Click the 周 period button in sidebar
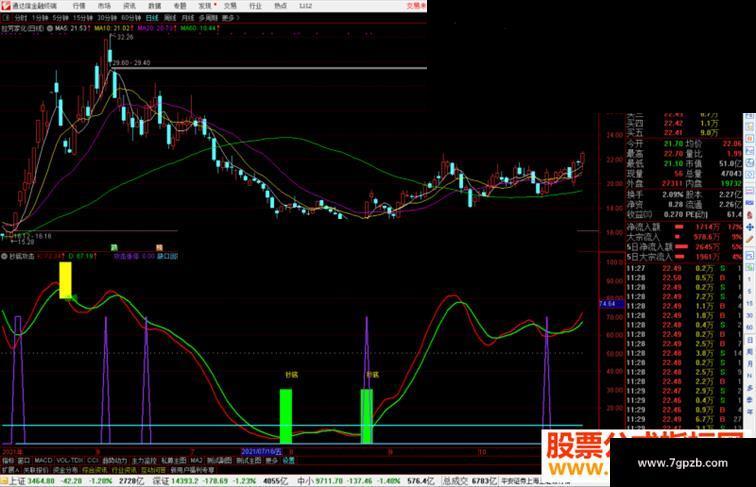The image size is (756, 487). coord(750,352)
